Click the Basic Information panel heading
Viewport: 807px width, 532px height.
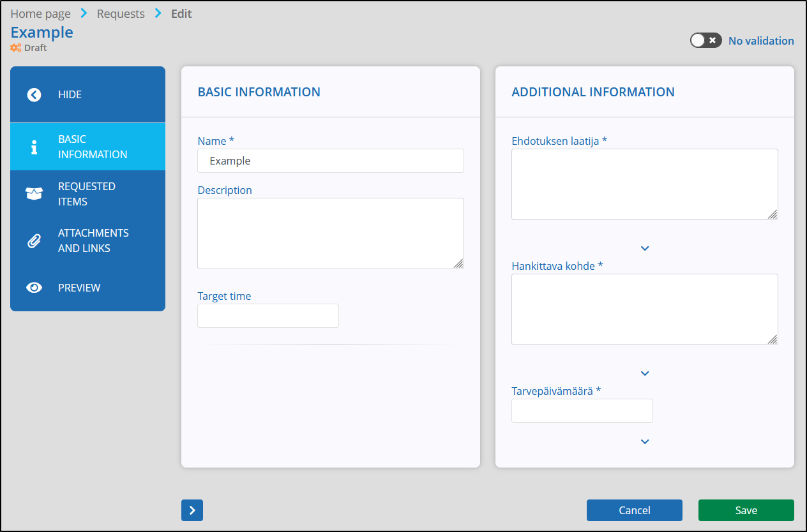[259, 92]
